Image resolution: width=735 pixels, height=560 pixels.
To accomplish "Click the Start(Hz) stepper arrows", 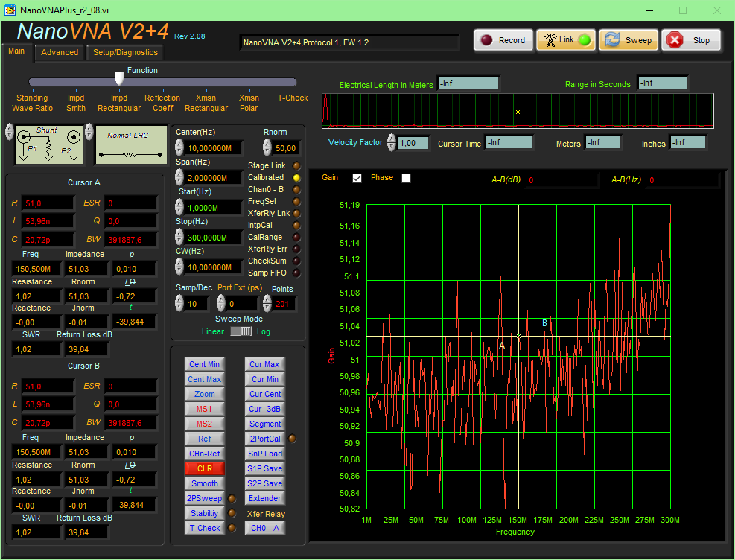I will (x=179, y=207).
